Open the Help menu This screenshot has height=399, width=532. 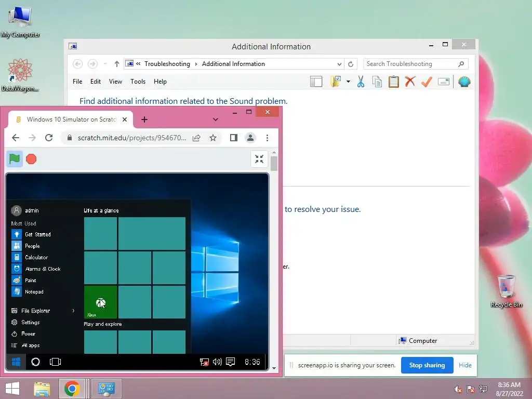coord(160,82)
